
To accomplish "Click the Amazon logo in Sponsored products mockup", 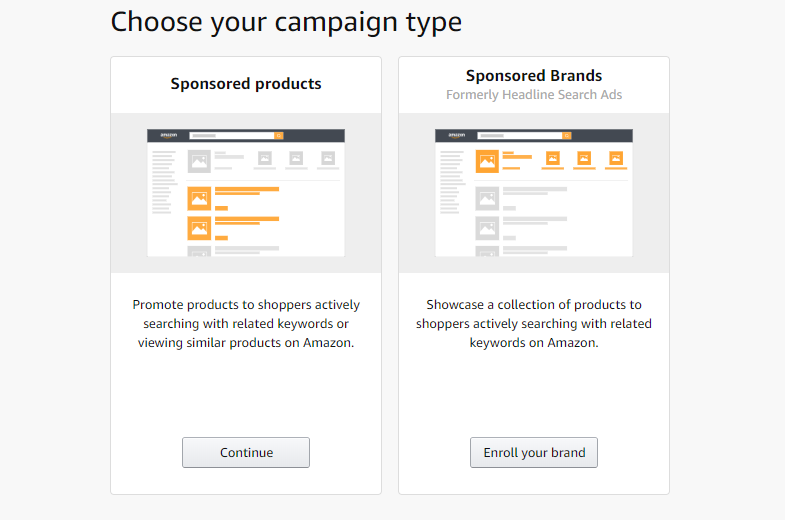I will (x=169, y=135).
